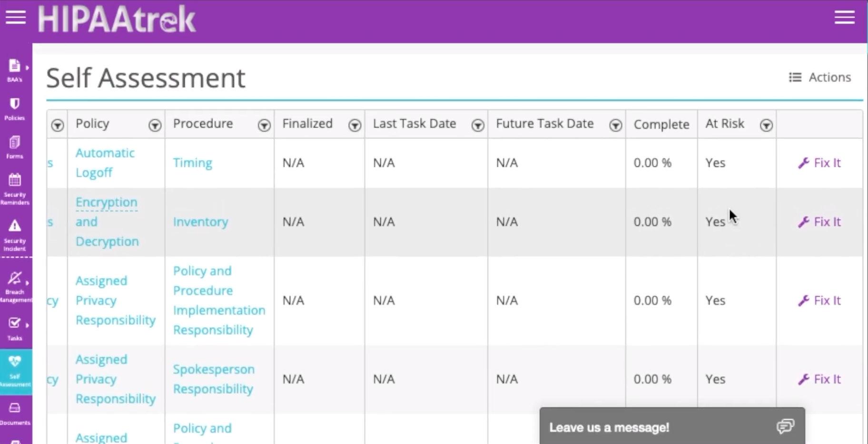Click the Self Assessment page title
The image size is (868, 444).
pyautogui.click(x=146, y=78)
